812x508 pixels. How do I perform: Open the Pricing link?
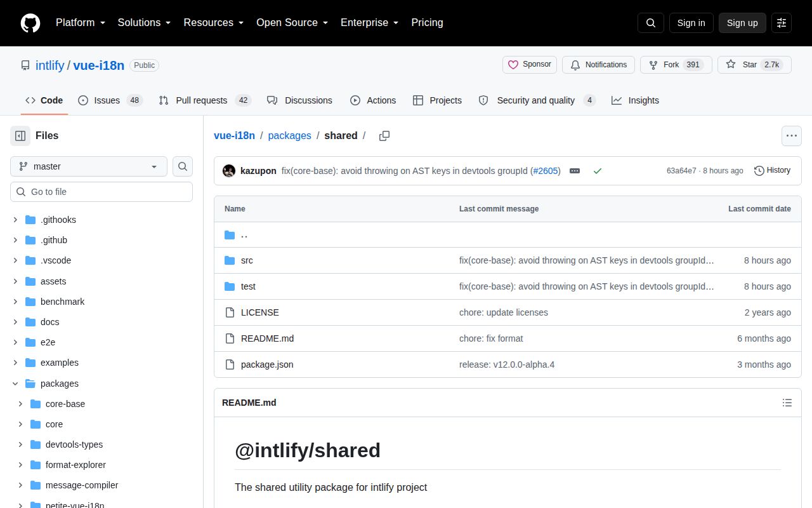tap(427, 22)
